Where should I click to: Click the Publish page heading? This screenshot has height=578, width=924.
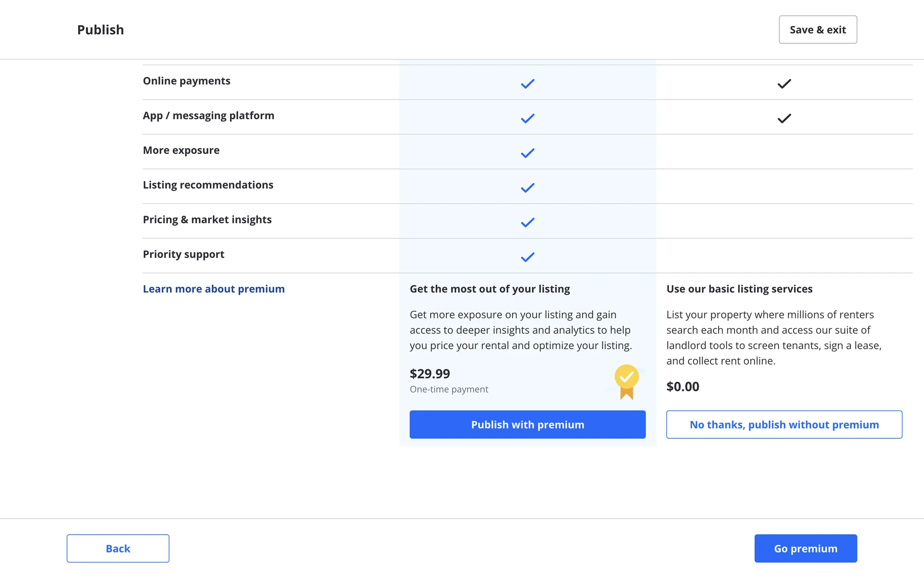click(x=101, y=30)
